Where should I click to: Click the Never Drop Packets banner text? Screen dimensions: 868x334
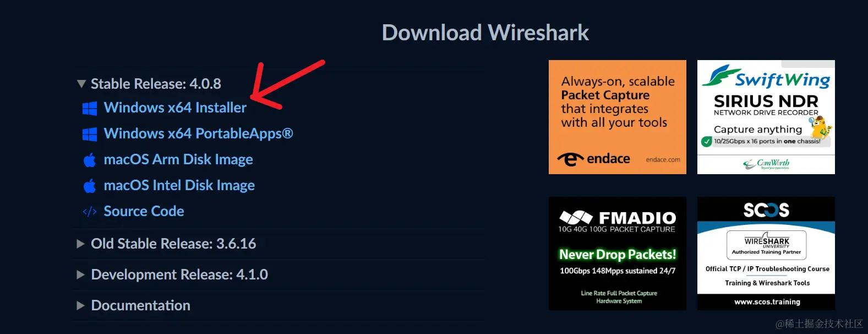coord(618,254)
